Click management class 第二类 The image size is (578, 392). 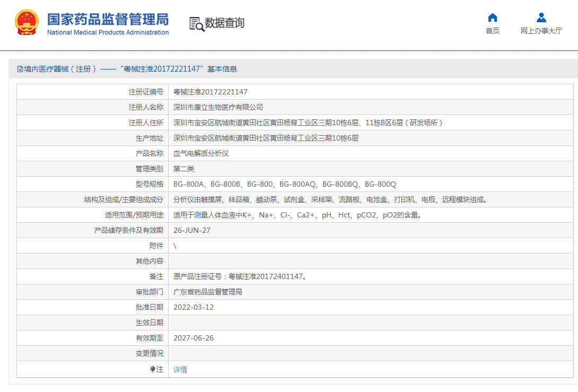[183, 169]
